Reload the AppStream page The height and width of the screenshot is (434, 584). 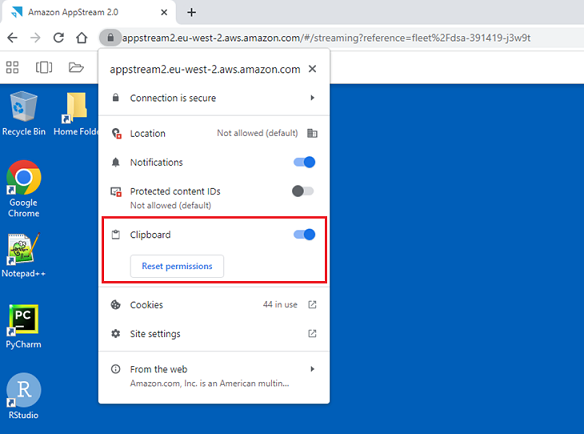58,38
